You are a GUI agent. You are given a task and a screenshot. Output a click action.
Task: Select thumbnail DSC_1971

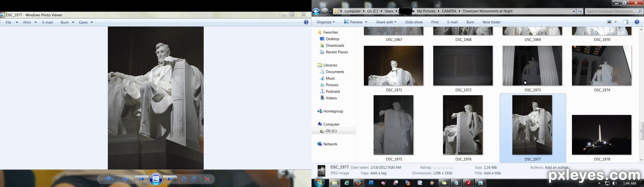coord(394,66)
